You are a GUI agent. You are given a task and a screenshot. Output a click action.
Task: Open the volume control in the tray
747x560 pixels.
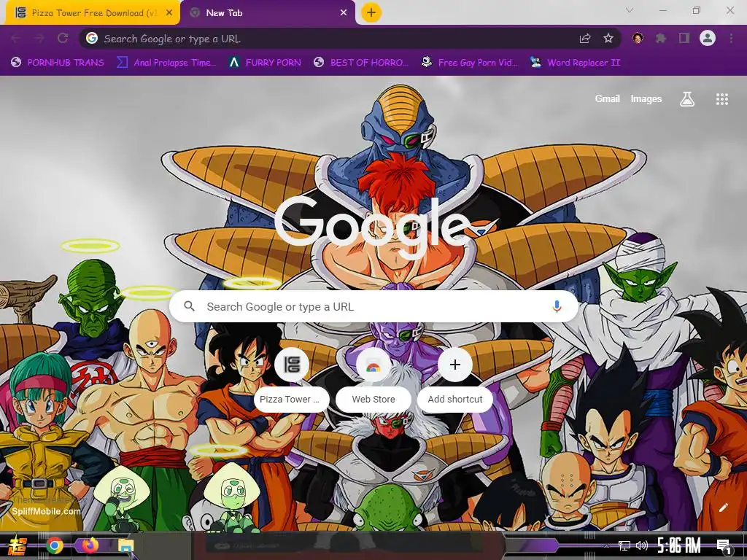coord(642,545)
